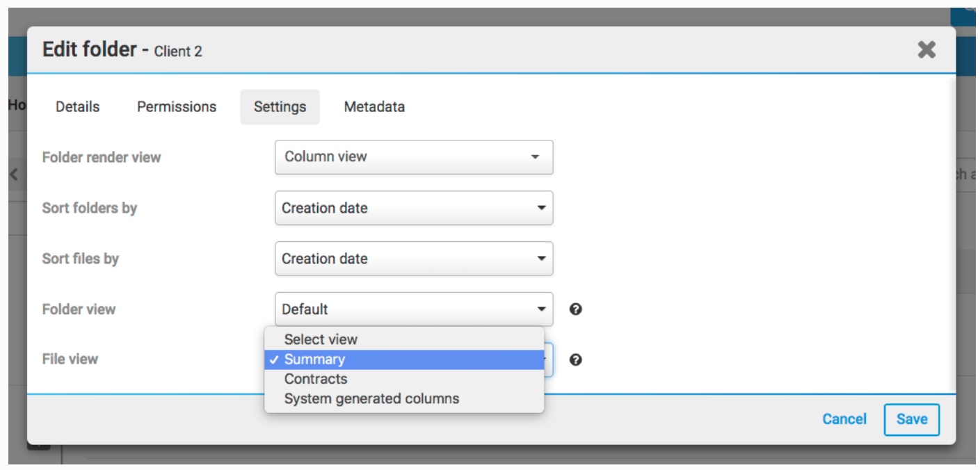
Task: Choose System generated columns option
Action: pyautogui.click(x=371, y=399)
